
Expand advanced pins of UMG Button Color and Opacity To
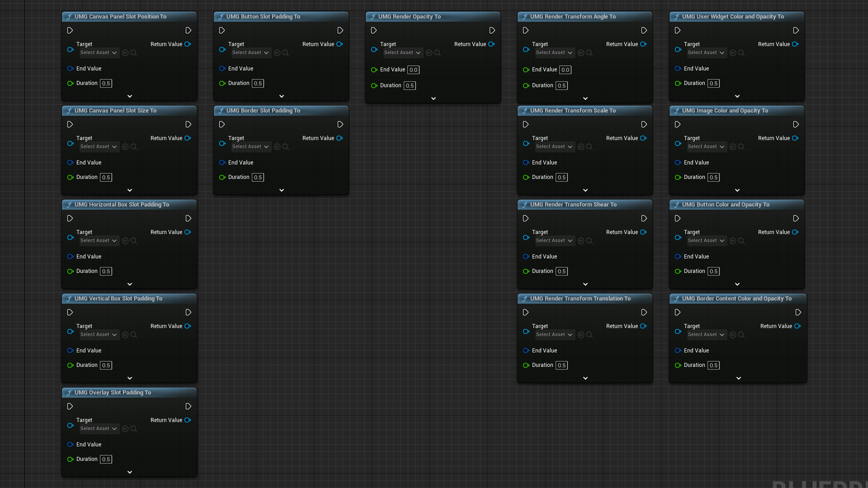pyautogui.click(x=737, y=284)
